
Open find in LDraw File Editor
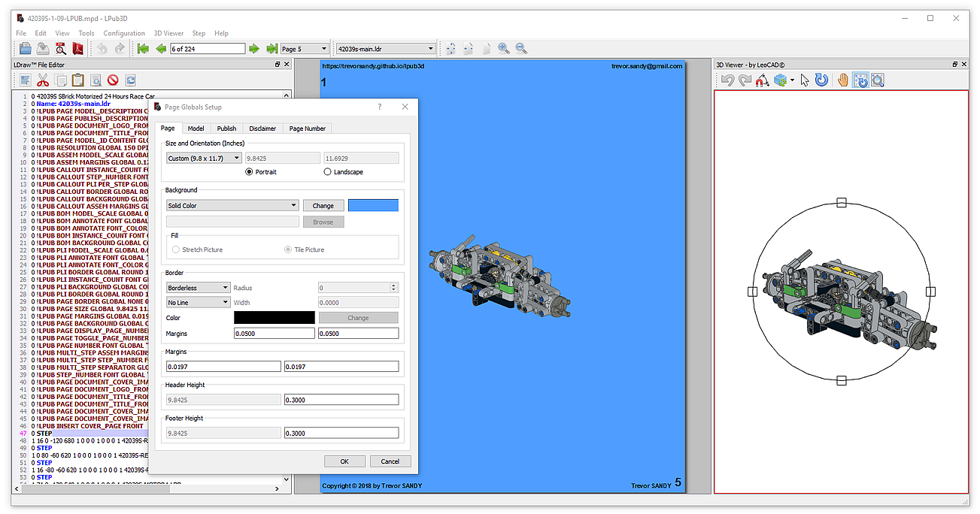pyautogui.click(x=96, y=80)
